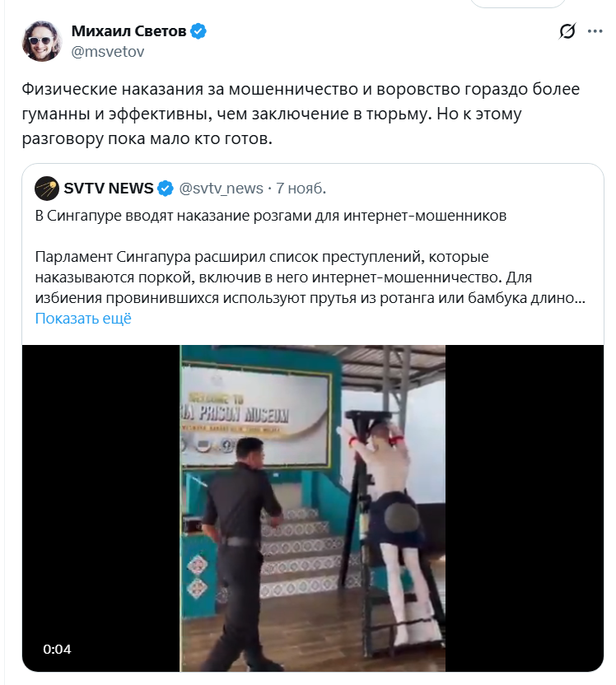Viewport: 616px width, 685px height.
Task: Open the @msvetov handle link
Action: click(x=108, y=52)
